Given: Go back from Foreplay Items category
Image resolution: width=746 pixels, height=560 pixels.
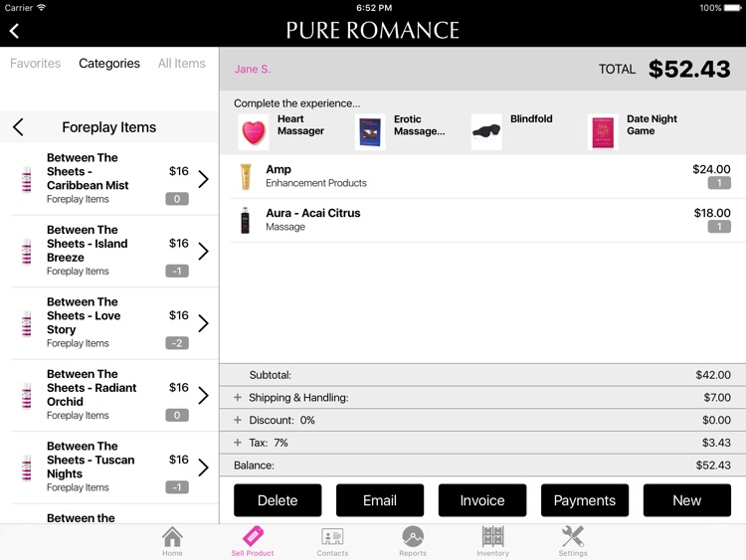Looking at the screenshot, I should 18,127.
